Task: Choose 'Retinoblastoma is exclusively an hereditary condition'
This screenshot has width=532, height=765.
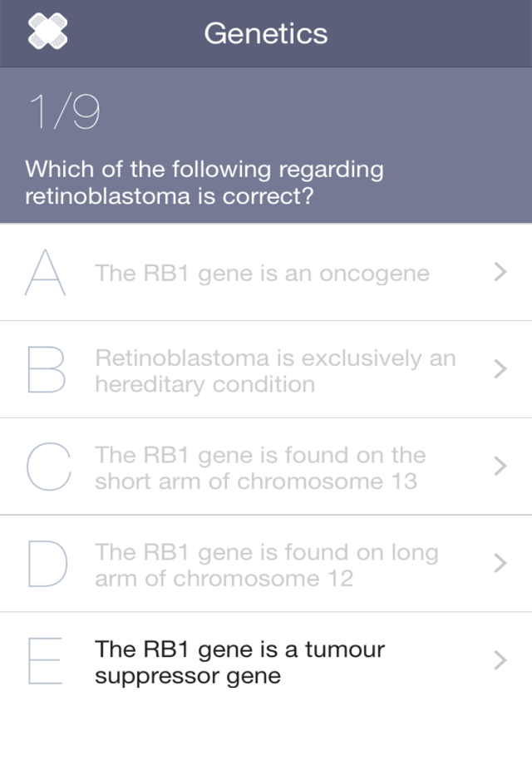Action: pos(275,371)
